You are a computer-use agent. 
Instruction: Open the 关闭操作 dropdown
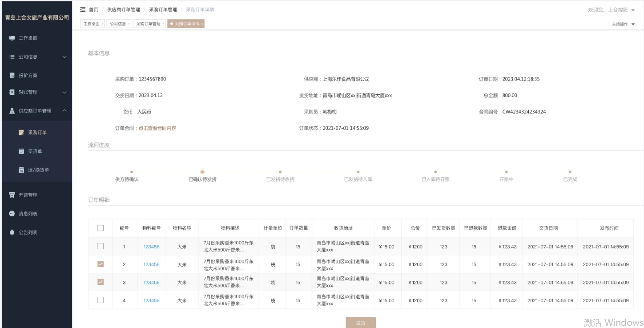click(623, 24)
